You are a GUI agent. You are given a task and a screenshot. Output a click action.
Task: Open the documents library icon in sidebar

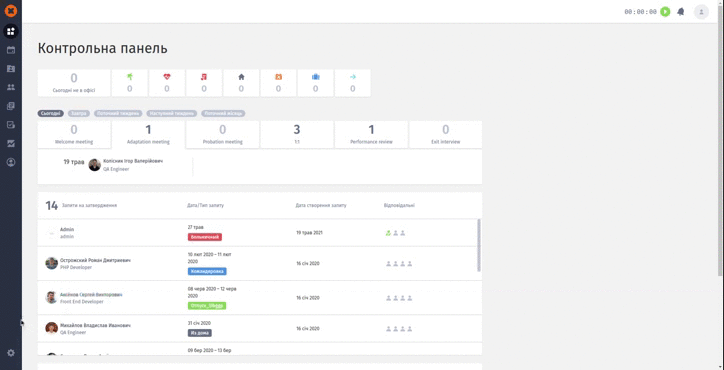(11, 106)
